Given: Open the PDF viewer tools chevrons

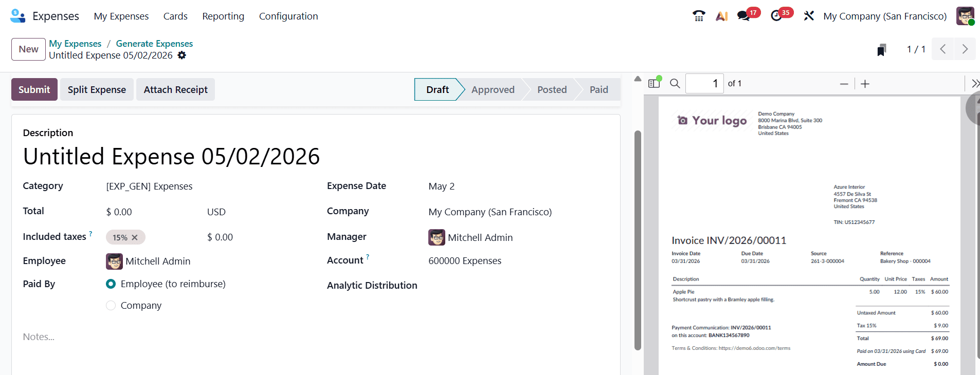Looking at the screenshot, I should (975, 83).
